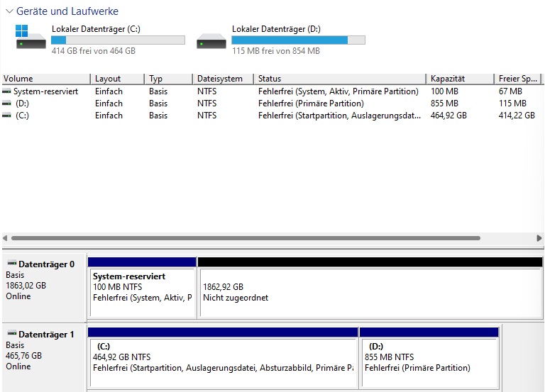Screen dimensions: 545x392
Task: Click the horizontal scrollbar thumb
Action: coord(246,238)
